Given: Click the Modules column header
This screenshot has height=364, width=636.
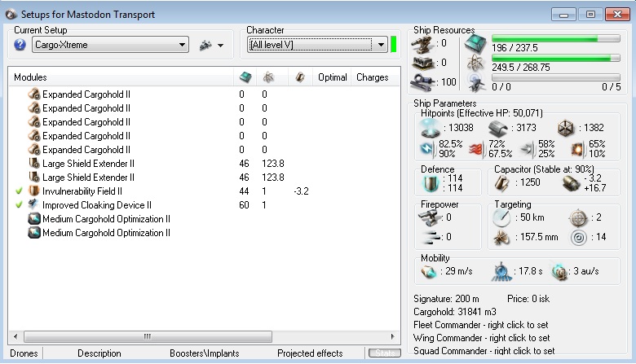Looking at the screenshot, I should [121, 77].
